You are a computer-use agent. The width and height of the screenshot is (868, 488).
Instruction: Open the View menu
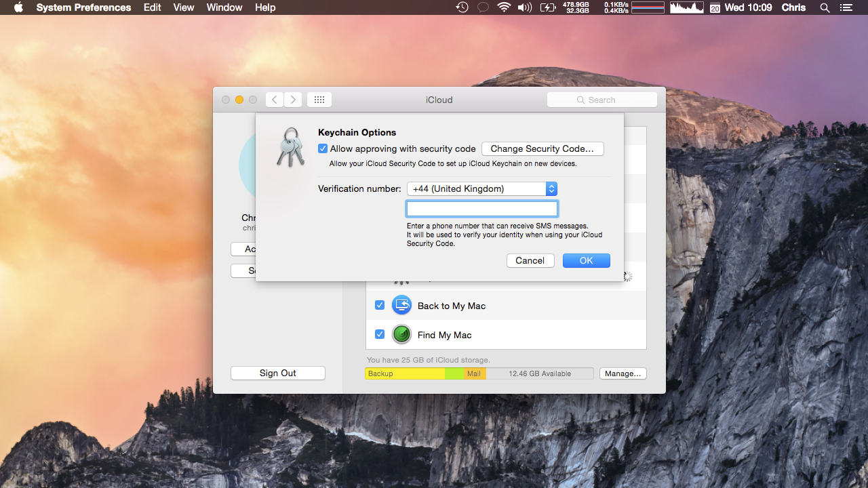pyautogui.click(x=184, y=7)
